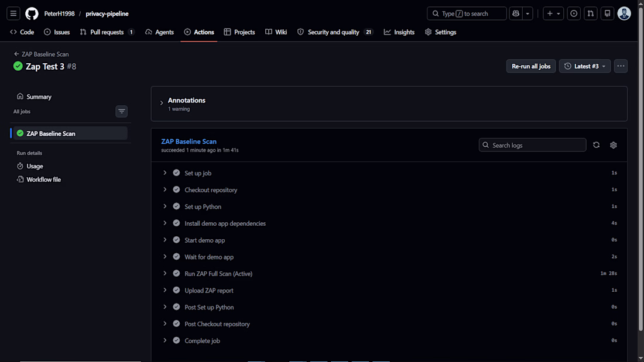
Task: Open Copilot chat icon in header
Action: point(516,13)
